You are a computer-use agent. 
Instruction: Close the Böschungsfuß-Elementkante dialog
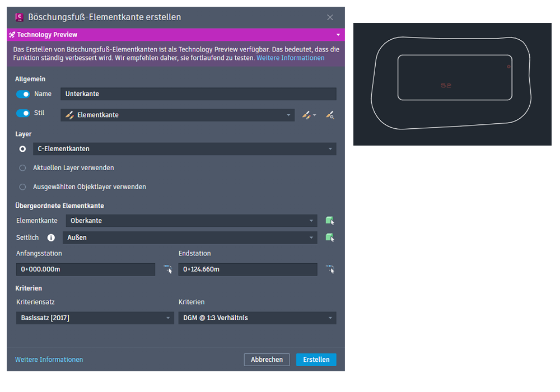(x=330, y=17)
